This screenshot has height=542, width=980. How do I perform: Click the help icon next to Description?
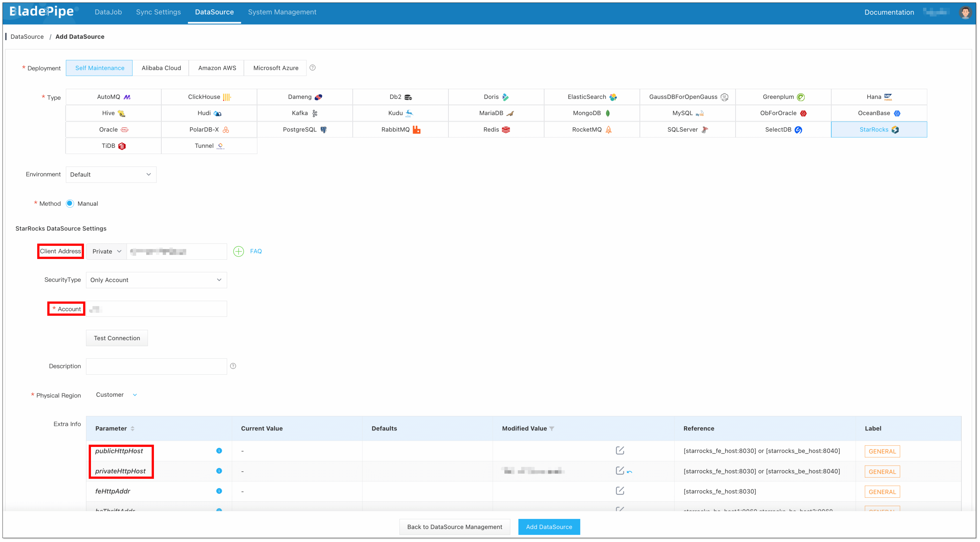tap(233, 366)
